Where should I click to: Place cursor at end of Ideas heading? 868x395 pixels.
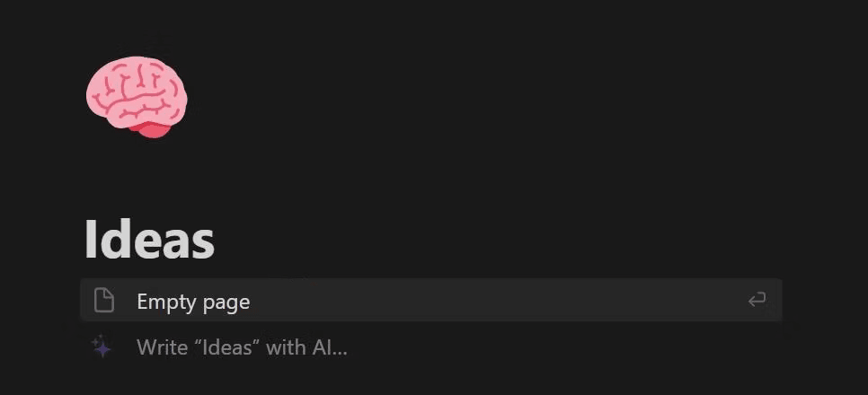click(215, 240)
